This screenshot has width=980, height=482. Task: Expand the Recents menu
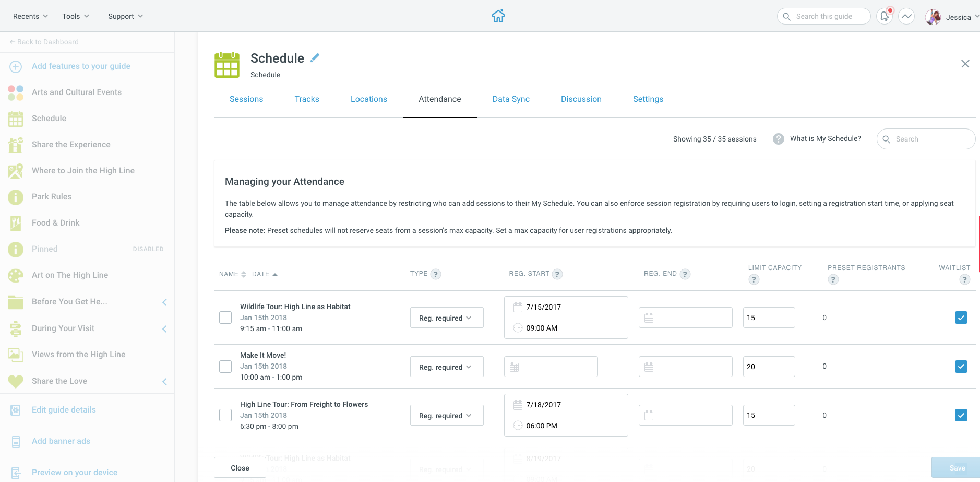[30, 16]
